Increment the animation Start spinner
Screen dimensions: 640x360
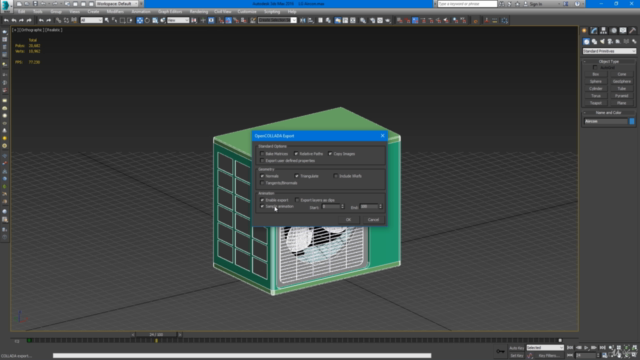[342, 205]
